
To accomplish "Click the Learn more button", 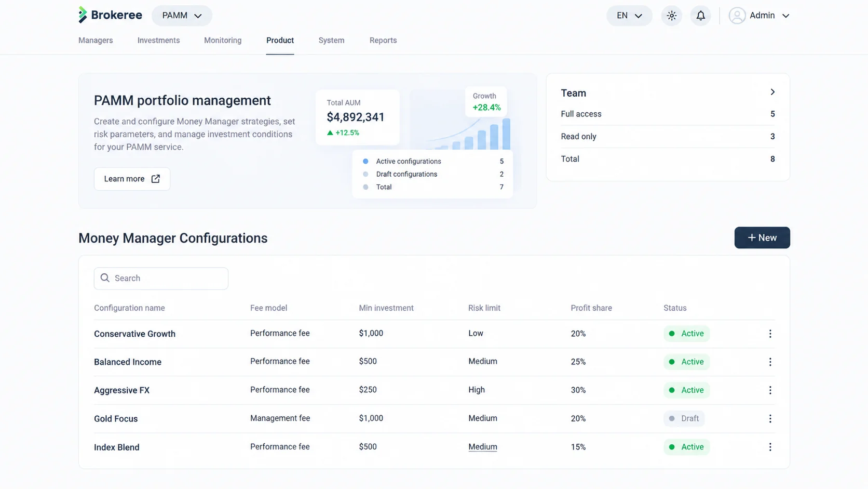I will (x=132, y=179).
